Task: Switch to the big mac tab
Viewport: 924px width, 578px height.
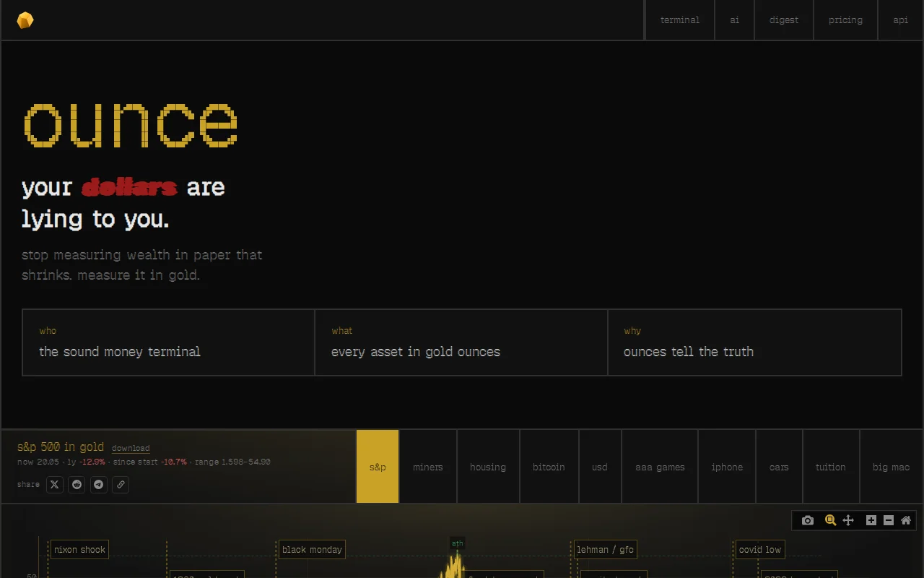Action: click(892, 467)
